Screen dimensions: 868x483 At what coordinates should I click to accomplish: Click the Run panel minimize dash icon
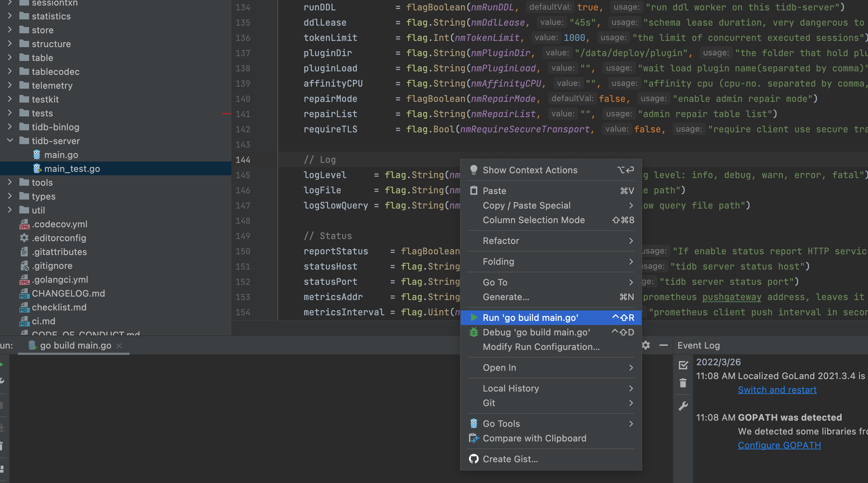(x=663, y=345)
